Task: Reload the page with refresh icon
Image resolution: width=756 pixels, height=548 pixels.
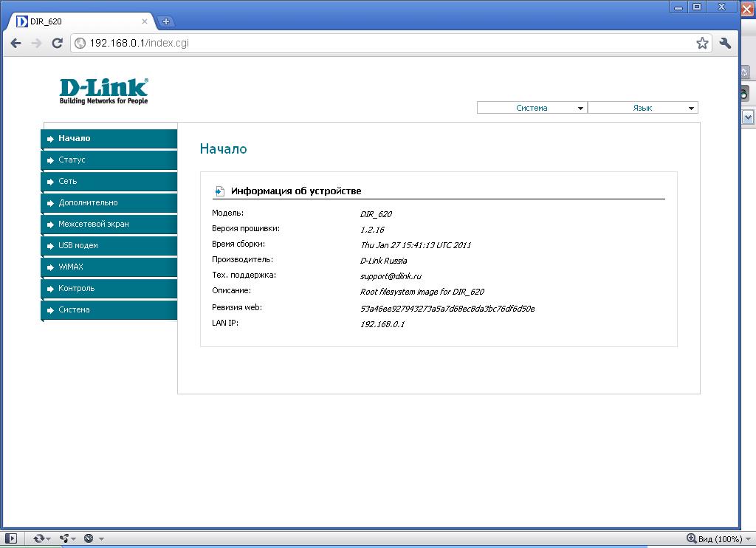Action: pos(58,44)
